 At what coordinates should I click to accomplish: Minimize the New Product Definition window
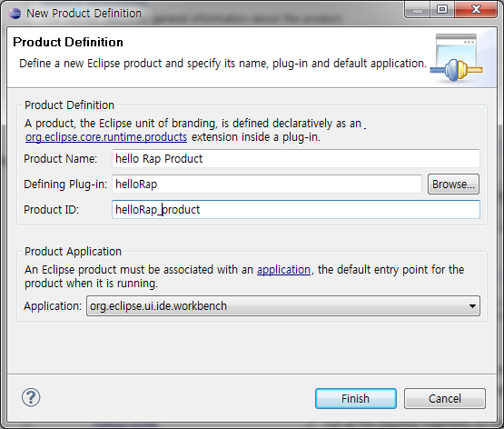coord(417,10)
